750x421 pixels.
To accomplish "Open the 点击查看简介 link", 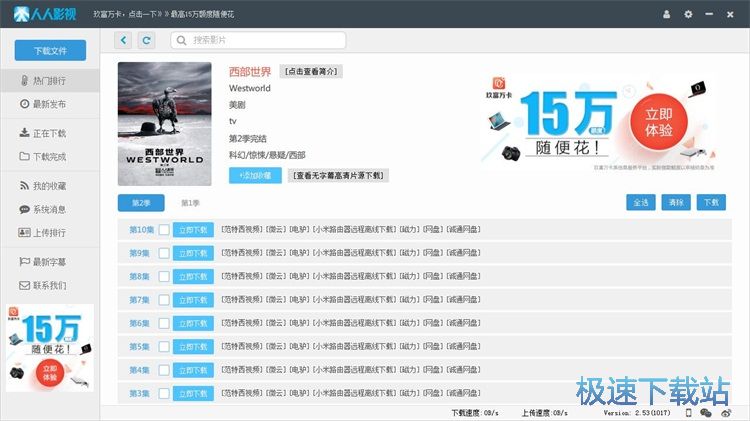I will (x=311, y=71).
